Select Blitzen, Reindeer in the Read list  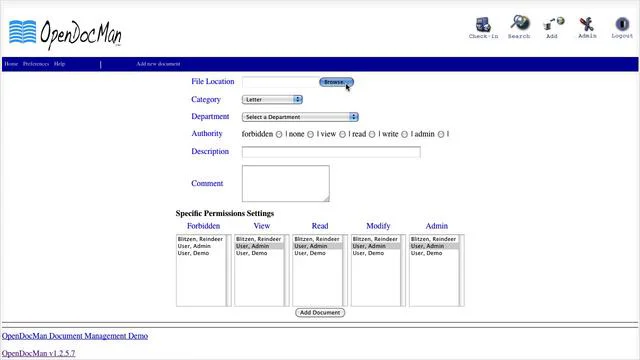(x=317, y=239)
